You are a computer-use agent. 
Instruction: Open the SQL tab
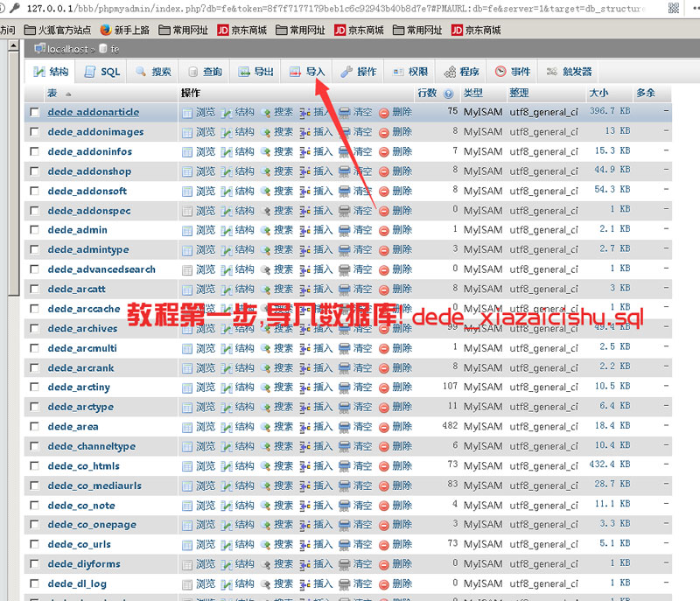click(x=102, y=72)
